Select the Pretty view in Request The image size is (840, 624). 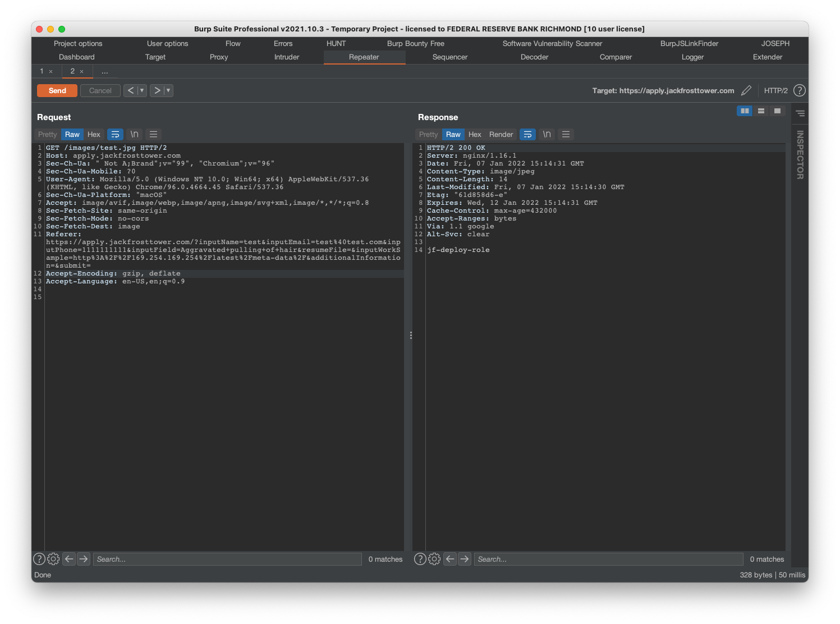48,135
